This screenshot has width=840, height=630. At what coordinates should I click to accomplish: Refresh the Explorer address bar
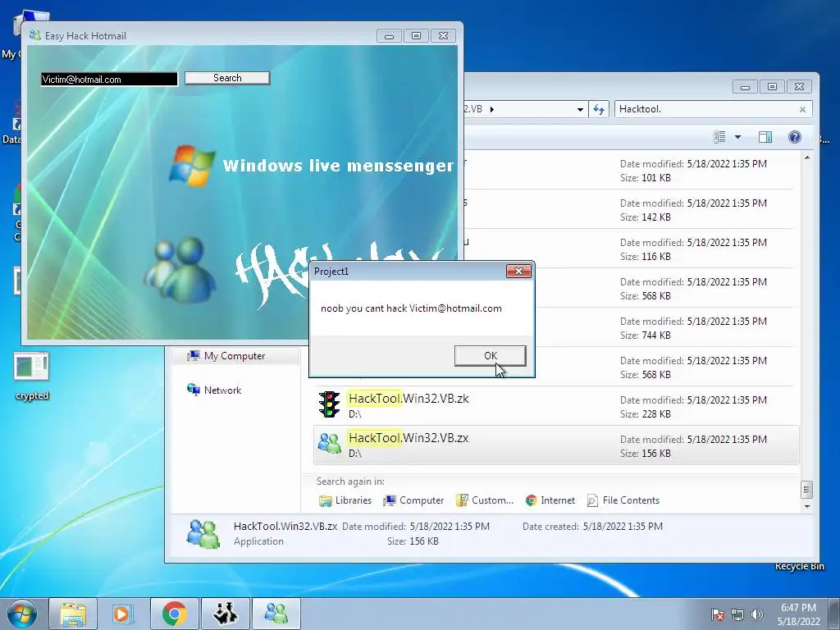click(x=598, y=109)
